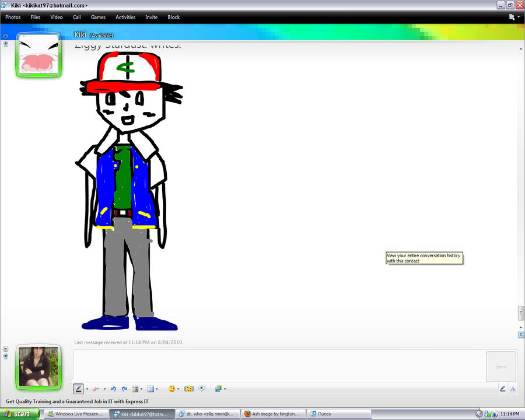
Task: Switch to Windows Live Messenger taskbar button
Action: tap(76, 414)
